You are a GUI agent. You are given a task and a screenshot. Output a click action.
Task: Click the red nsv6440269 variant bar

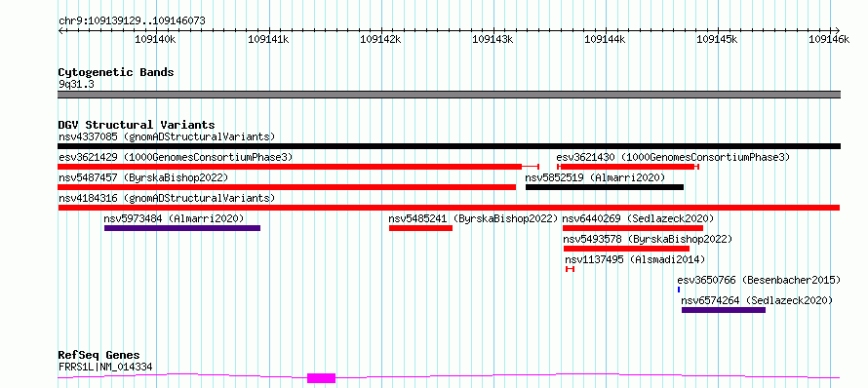coord(633,228)
